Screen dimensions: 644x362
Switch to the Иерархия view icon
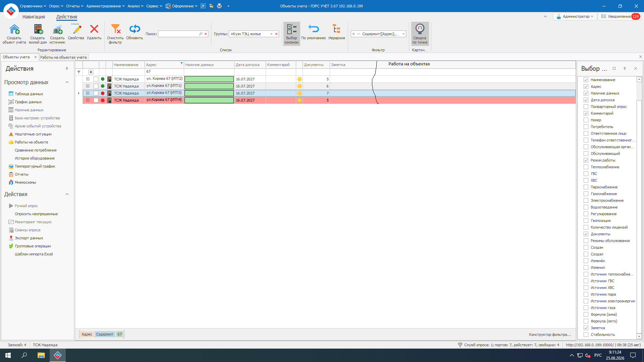(336, 29)
